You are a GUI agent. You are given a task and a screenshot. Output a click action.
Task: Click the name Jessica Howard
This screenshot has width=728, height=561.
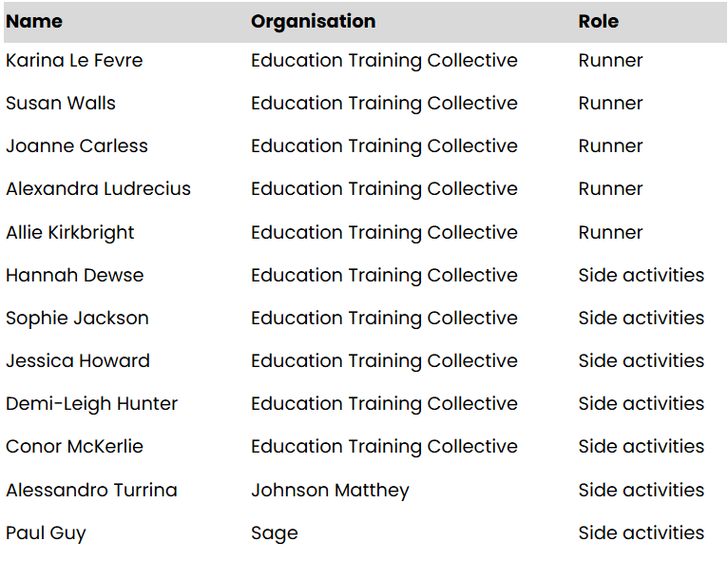tap(78, 360)
